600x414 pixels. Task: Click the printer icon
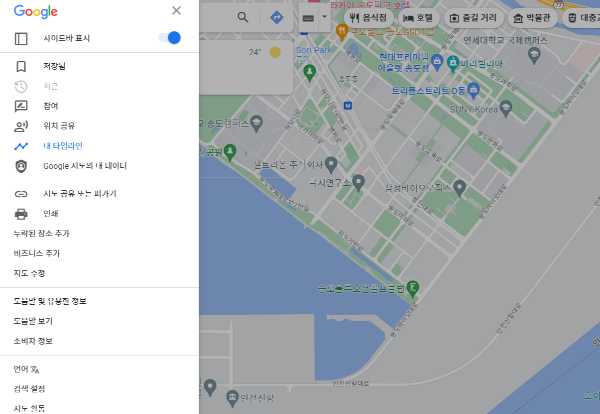21,214
